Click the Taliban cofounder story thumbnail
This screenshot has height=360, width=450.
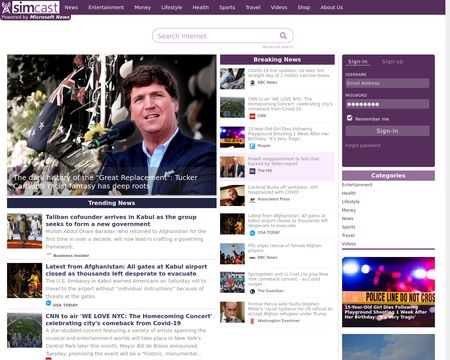[x=25, y=231]
